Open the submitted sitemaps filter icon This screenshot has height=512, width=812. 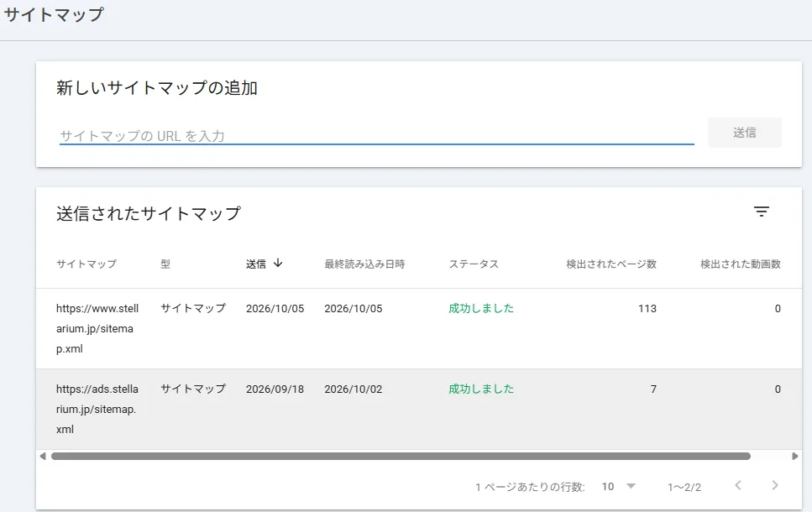click(x=761, y=212)
